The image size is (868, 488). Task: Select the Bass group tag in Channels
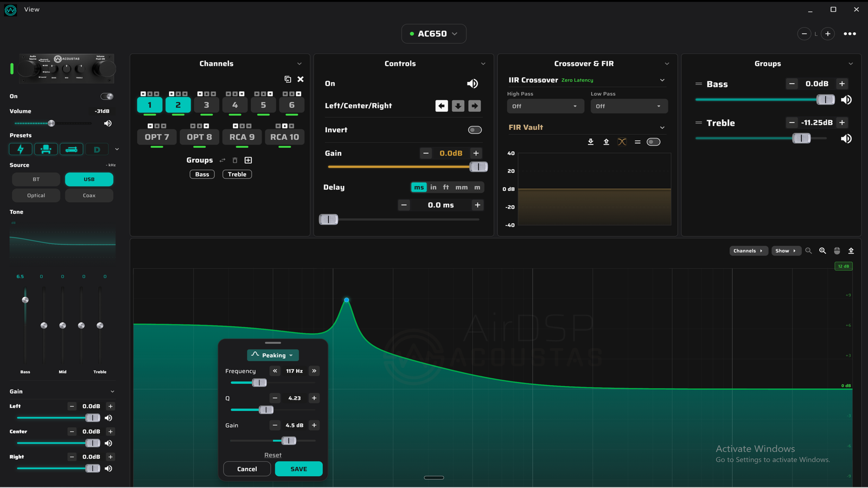pos(202,175)
